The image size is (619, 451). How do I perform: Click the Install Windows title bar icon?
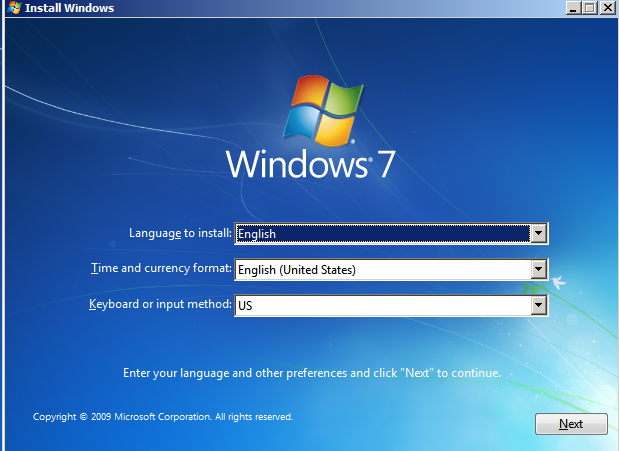(x=14, y=8)
